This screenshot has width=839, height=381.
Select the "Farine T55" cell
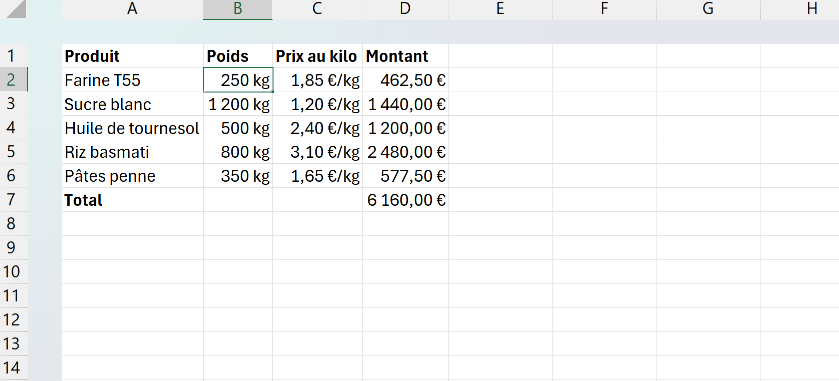[x=132, y=80]
